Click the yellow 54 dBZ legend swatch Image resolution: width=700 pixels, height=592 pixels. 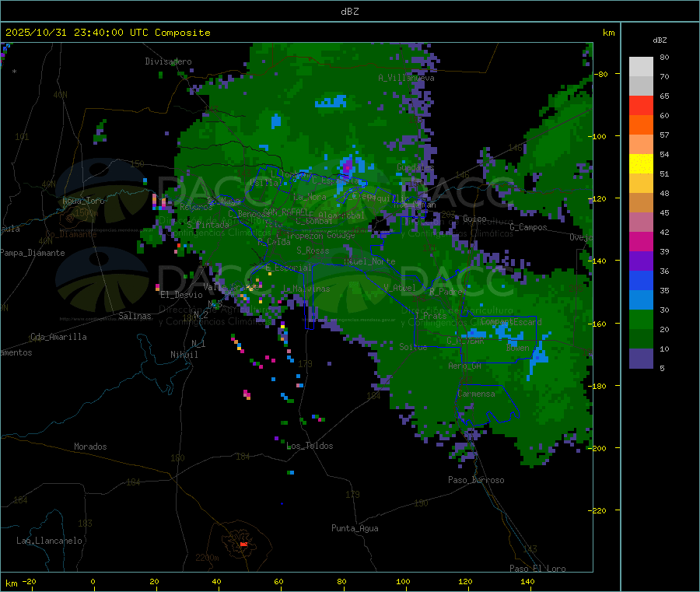pos(641,164)
